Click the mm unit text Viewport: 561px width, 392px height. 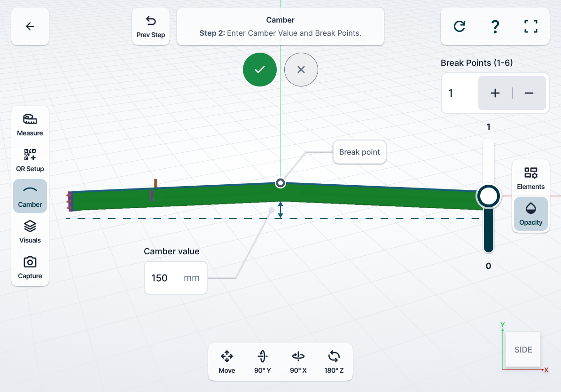pyautogui.click(x=191, y=278)
